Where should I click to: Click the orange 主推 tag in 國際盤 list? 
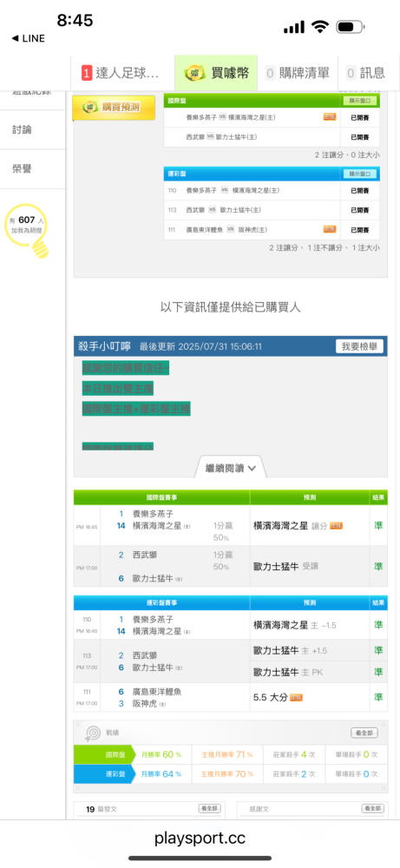tap(330, 117)
